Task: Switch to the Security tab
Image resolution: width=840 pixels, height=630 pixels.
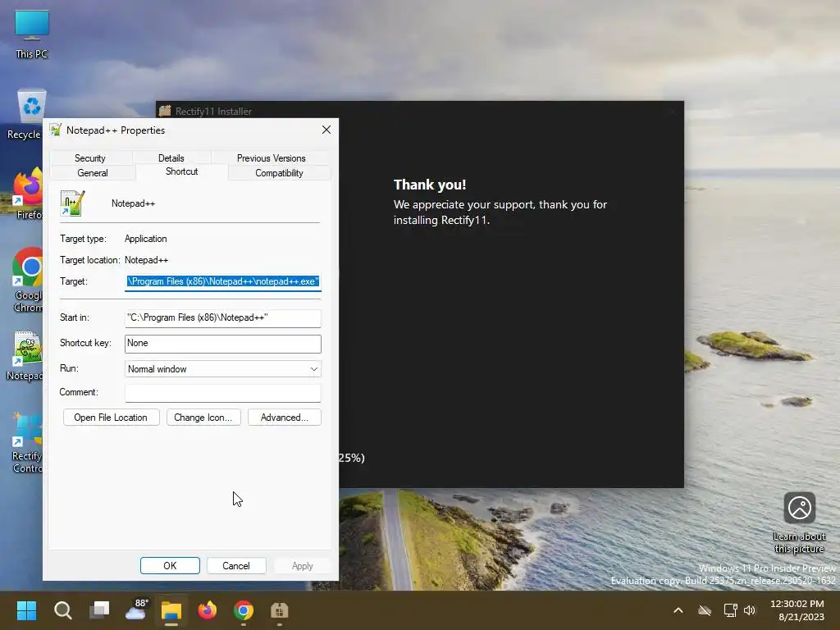Action: [90, 158]
